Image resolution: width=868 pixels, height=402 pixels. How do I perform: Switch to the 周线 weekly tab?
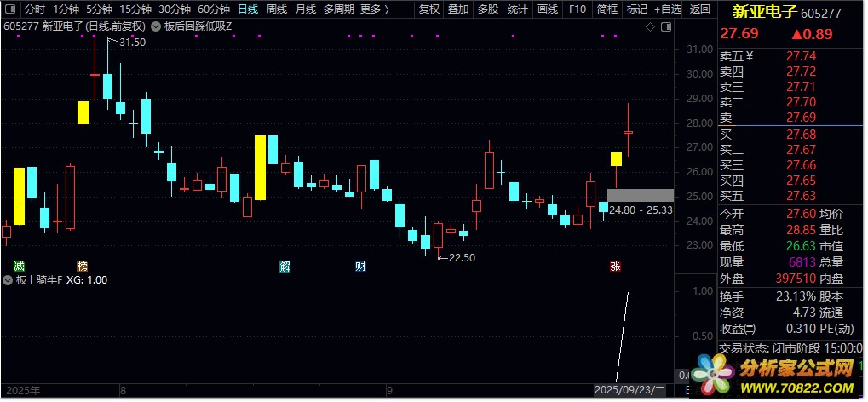pos(276,9)
